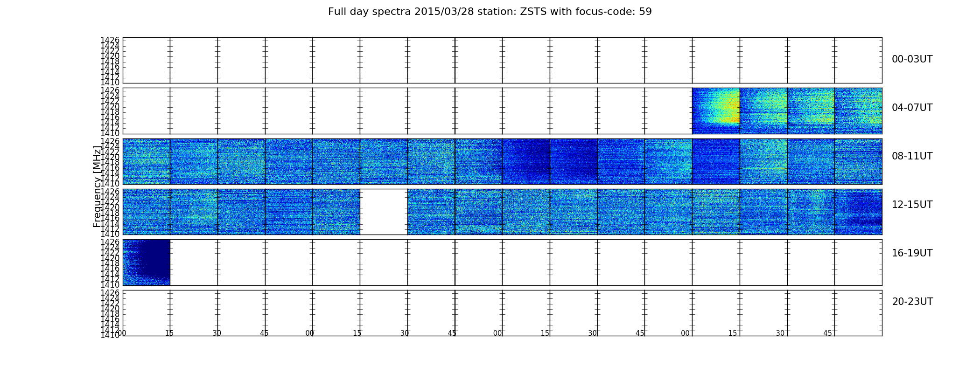Select the '16-19UT' row label

[912, 253]
